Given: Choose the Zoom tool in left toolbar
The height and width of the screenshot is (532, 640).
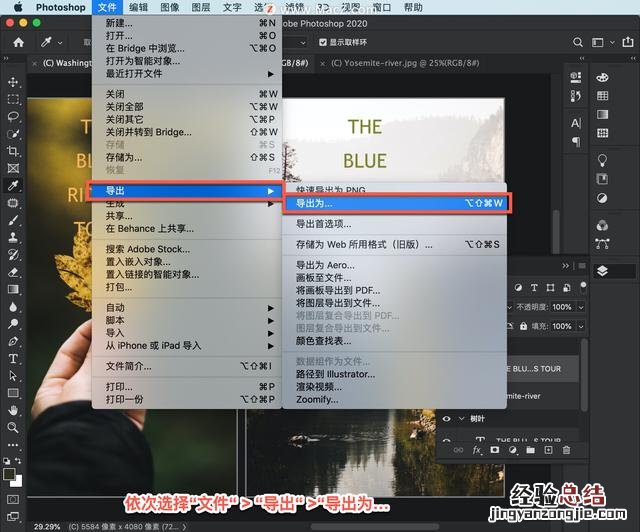Looking at the screenshot, I should [13, 427].
